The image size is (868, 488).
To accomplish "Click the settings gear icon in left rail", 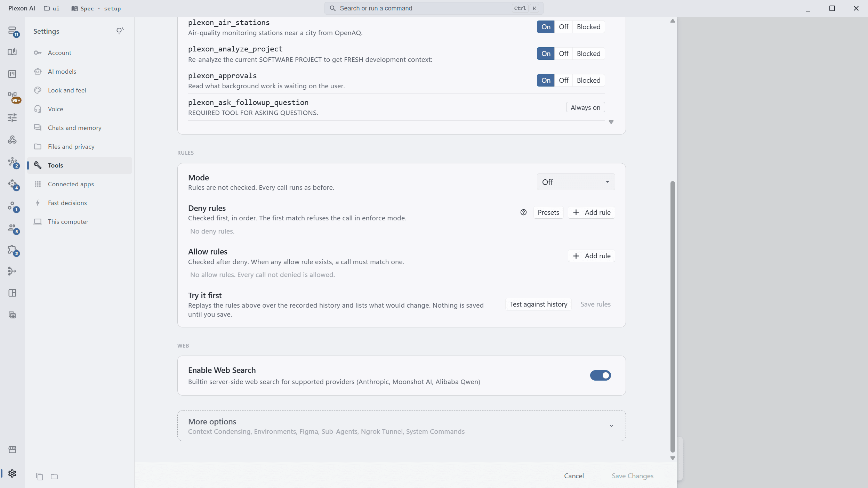I will pyautogui.click(x=12, y=473).
